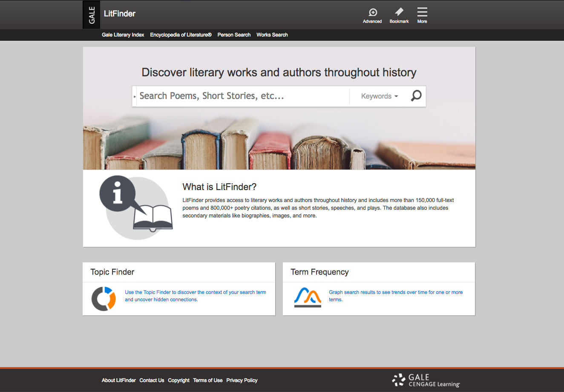This screenshot has width=564, height=392.
Task: Open Encyclopedia of Literature menu item
Action: pos(181,35)
